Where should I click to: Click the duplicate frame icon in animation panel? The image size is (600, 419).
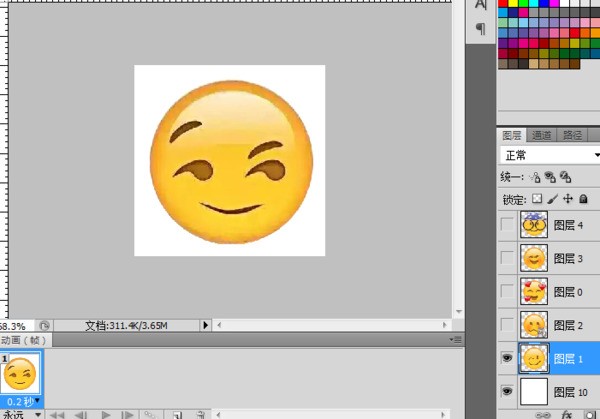tap(176, 413)
